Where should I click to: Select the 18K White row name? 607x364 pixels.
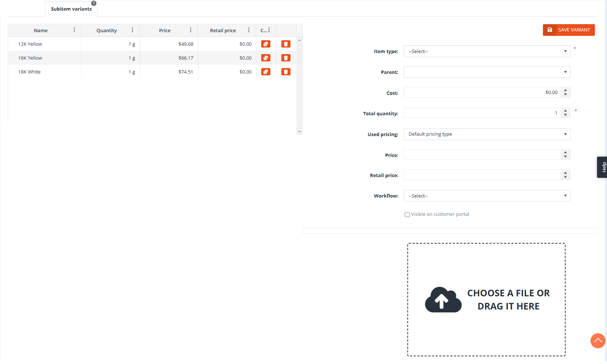(x=29, y=72)
